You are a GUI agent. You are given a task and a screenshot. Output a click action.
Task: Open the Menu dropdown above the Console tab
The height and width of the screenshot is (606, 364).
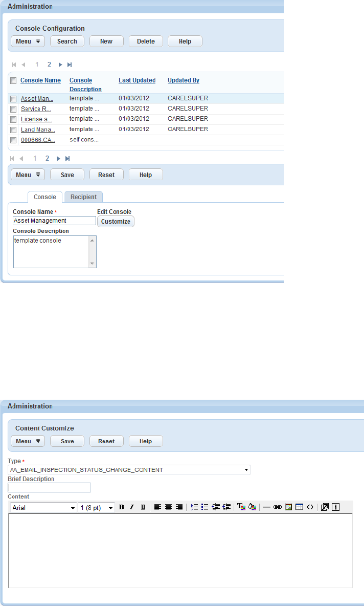coord(28,175)
